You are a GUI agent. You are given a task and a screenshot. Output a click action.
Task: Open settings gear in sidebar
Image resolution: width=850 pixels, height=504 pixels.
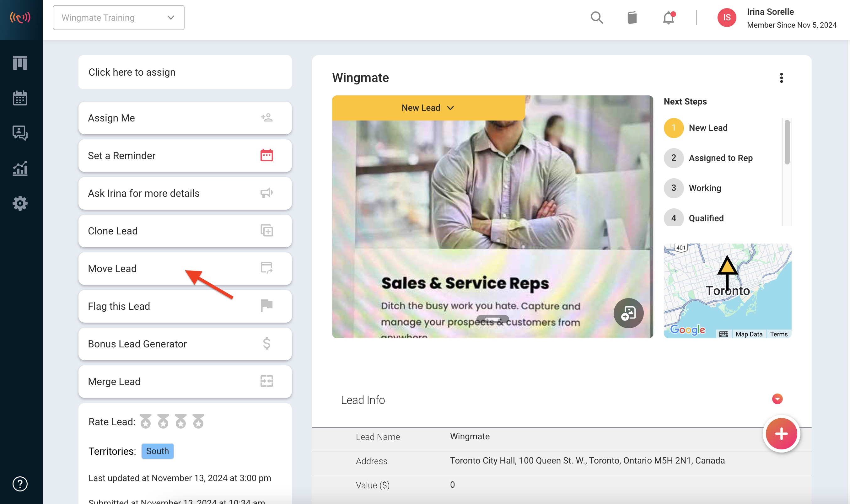point(20,203)
